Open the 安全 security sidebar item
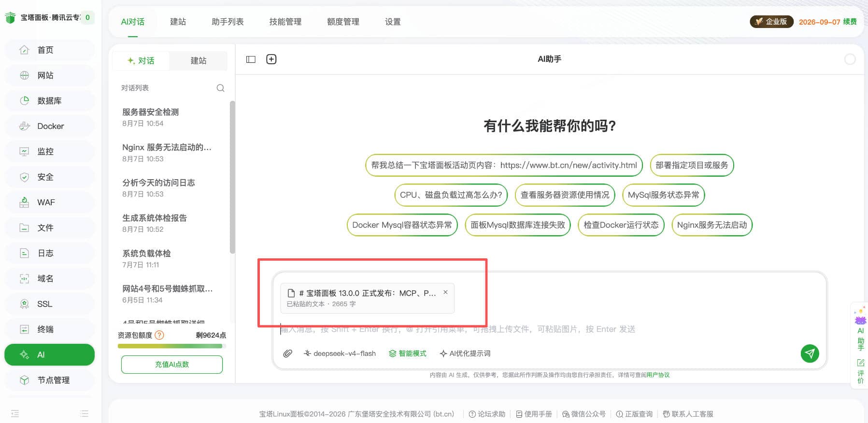This screenshot has height=423, width=868. [x=49, y=177]
